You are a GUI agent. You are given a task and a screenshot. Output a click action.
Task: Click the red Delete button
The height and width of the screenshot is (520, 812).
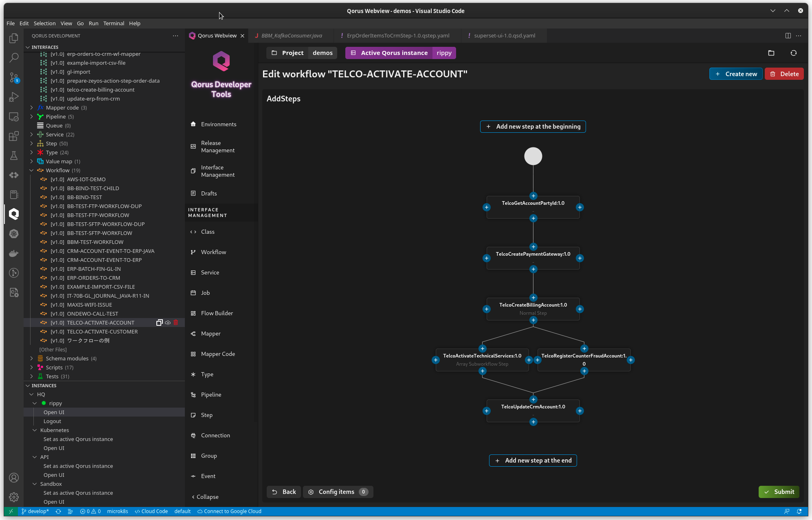tap(784, 74)
